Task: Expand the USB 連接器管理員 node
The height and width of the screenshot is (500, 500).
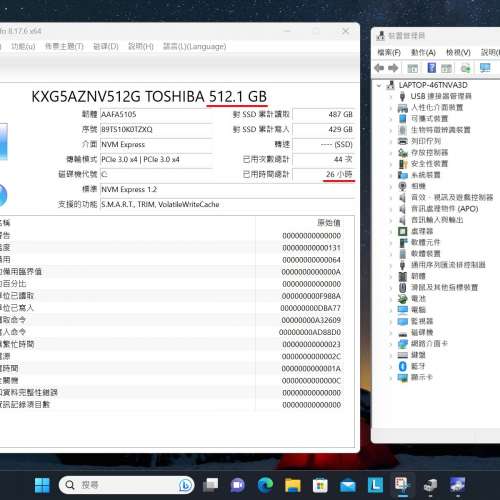Action: tap(391, 97)
